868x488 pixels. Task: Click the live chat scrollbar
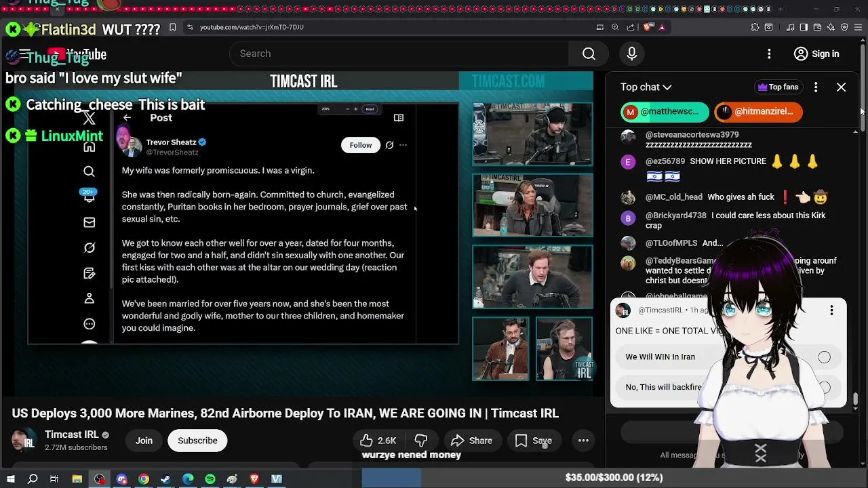[856, 400]
